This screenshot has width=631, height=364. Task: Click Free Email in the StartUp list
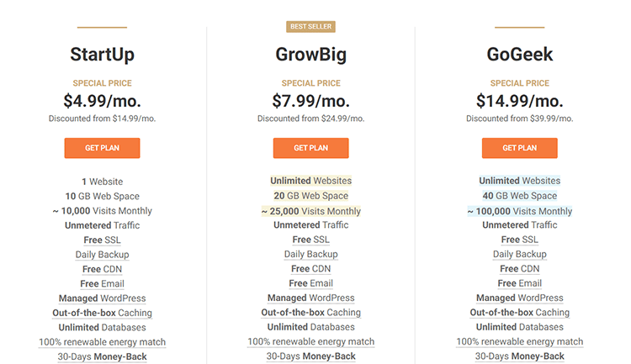coord(102,283)
